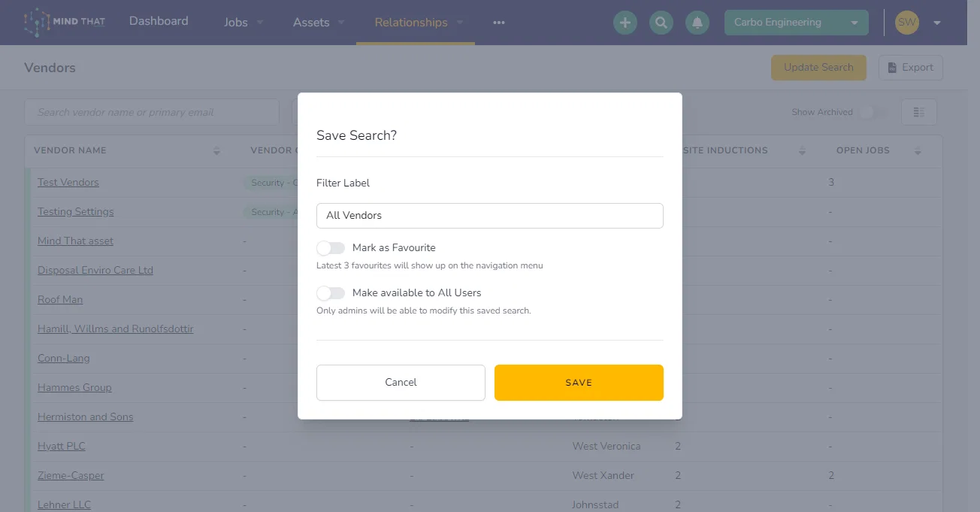Click the Mind That logo

click(x=65, y=22)
